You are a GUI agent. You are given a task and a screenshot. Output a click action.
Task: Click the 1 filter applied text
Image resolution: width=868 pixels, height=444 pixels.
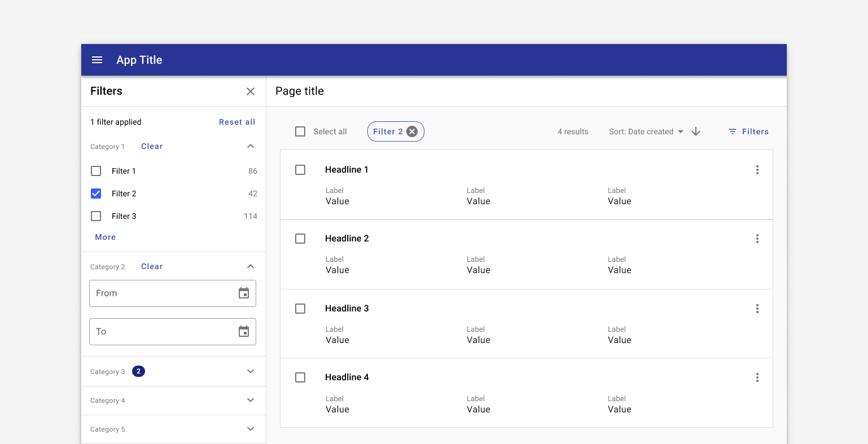[116, 122]
